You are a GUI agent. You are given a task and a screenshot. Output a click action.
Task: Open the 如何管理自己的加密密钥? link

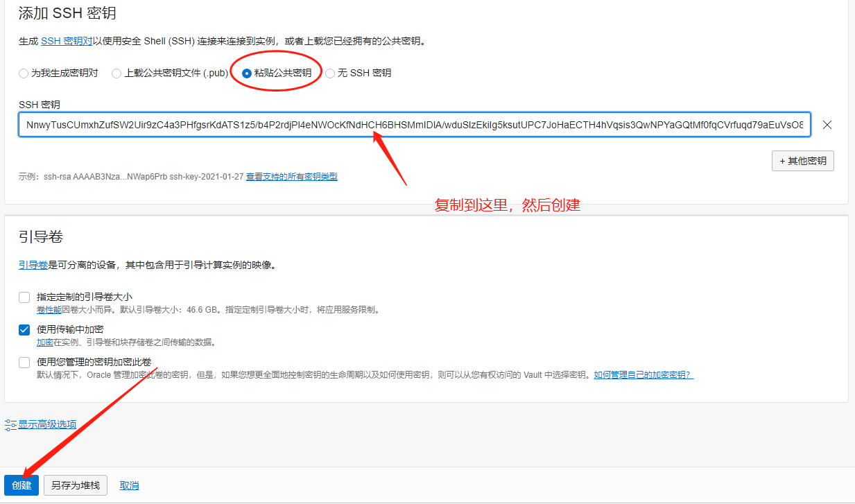[644, 374]
